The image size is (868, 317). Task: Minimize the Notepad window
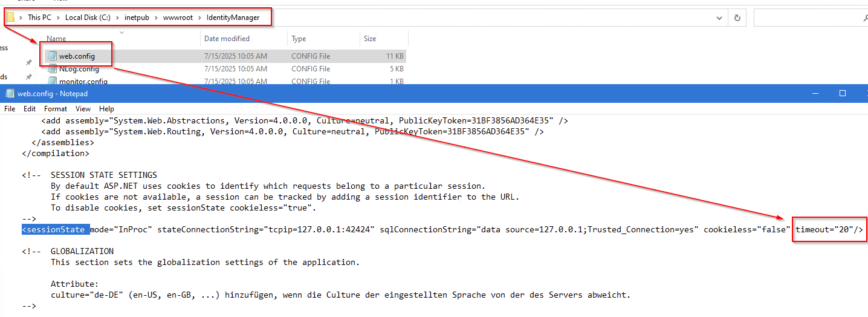pos(815,94)
